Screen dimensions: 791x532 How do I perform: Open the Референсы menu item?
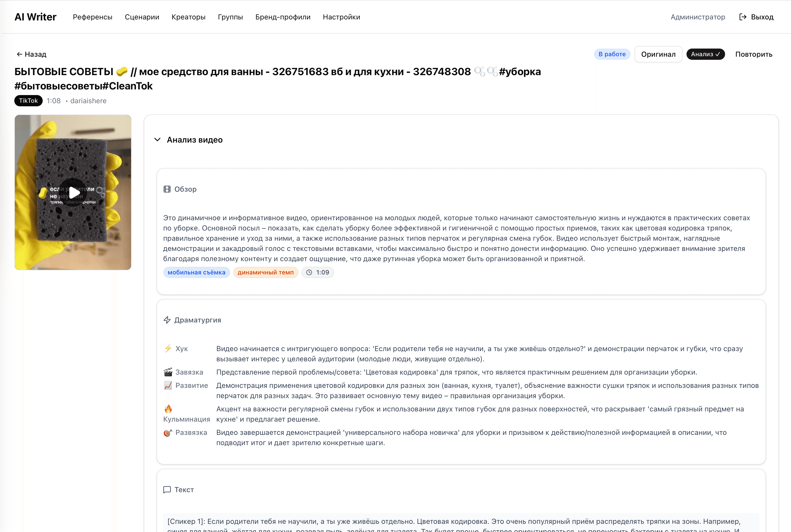[x=92, y=17]
